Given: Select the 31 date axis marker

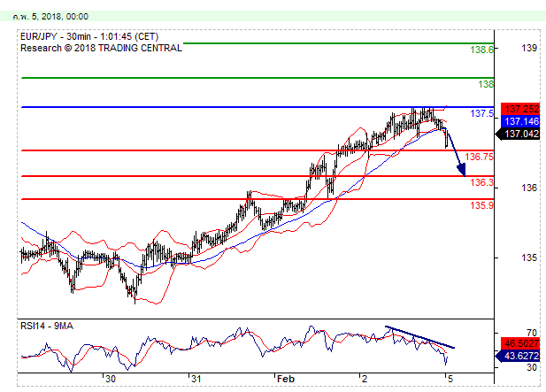Looking at the screenshot, I should pos(196,379).
